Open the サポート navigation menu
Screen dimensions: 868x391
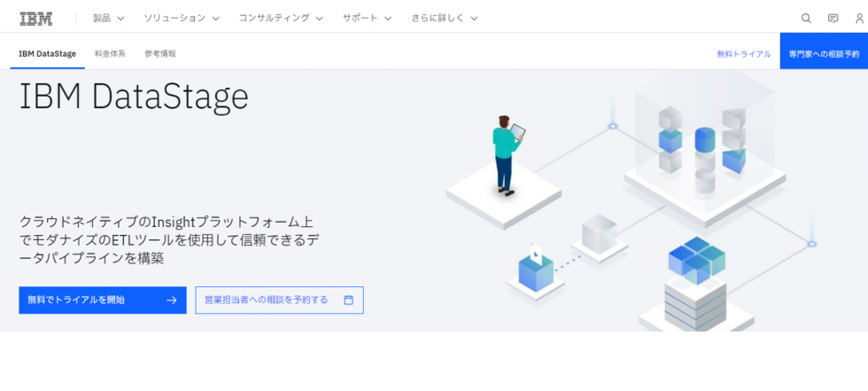[367, 18]
